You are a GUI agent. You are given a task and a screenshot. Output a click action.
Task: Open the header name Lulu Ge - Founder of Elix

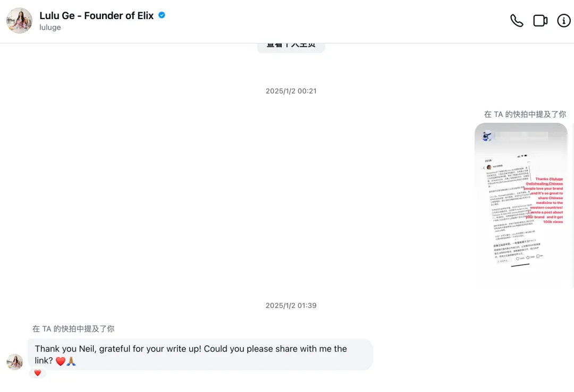tap(96, 16)
